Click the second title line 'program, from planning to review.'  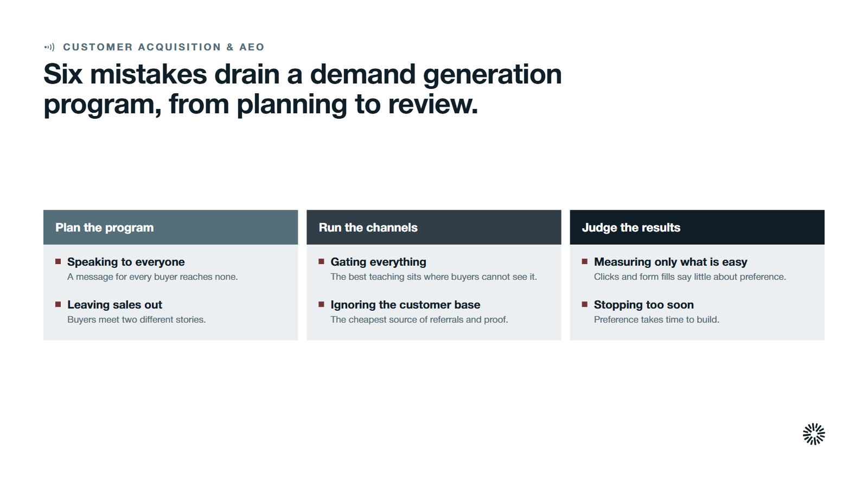[261, 104]
